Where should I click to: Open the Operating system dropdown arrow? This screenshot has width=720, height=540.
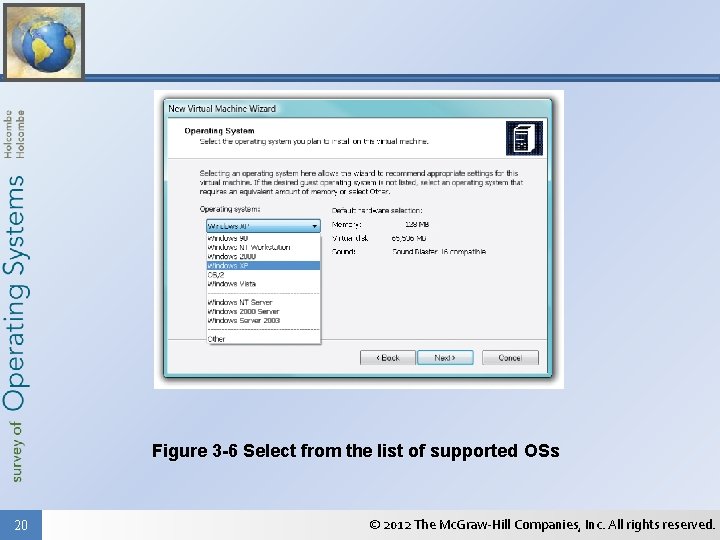pyautogui.click(x=315, y=226)
